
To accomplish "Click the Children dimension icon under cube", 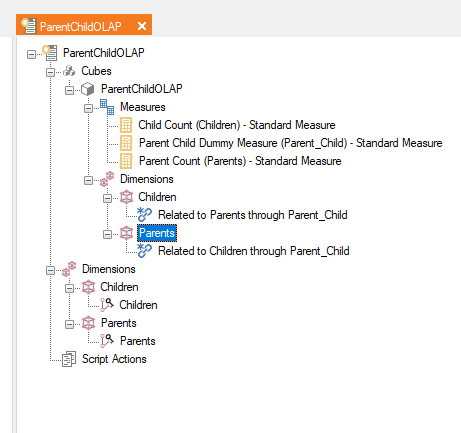I will pyautogui.click(x=126, y=197).
